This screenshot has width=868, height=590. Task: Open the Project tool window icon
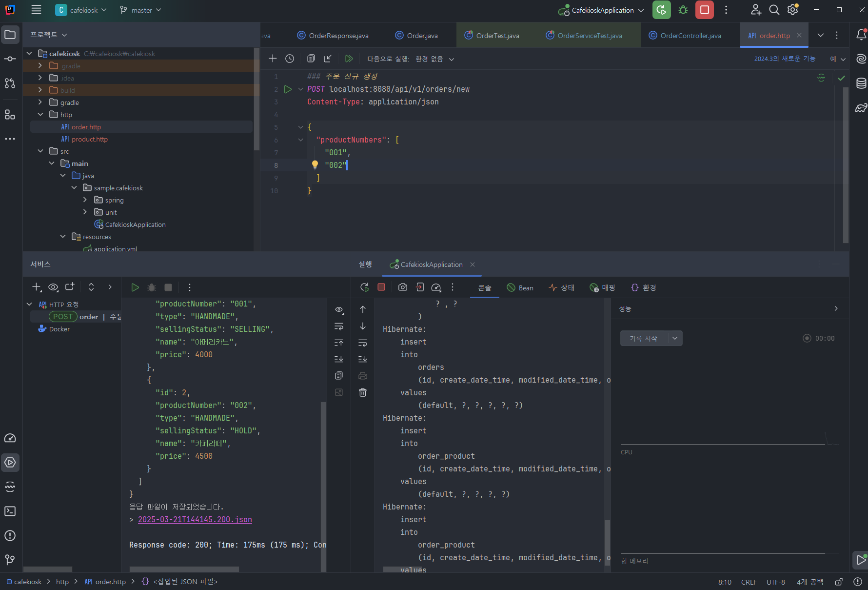coord(10,35)
